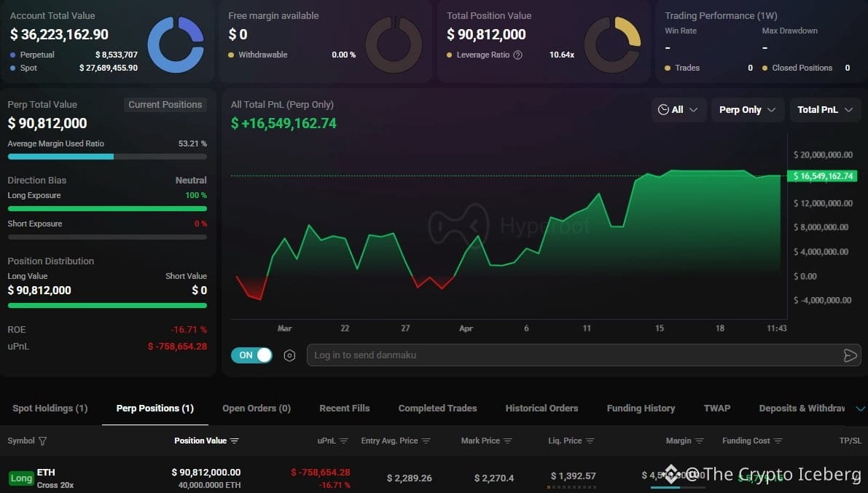This screenshot has width=868, height=493.
Task: Open the Open Orders (0) tab
Action: (257, 409)
